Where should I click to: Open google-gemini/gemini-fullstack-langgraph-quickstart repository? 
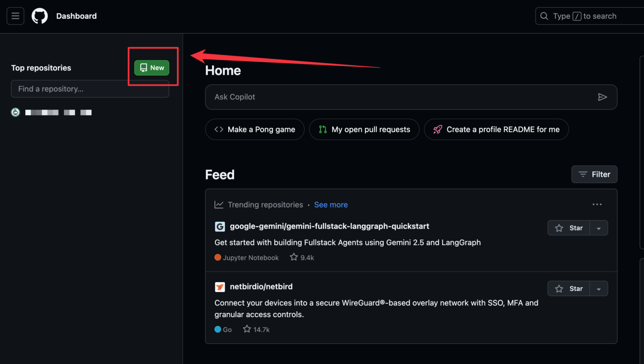[329, 226]
